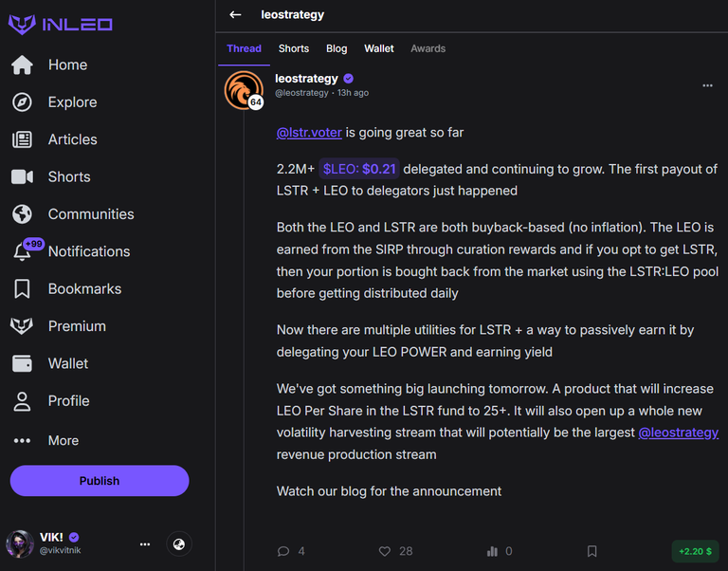Open the @lstr.voter mention link
This screenshot has width=728, height=571.
[309, 133]
